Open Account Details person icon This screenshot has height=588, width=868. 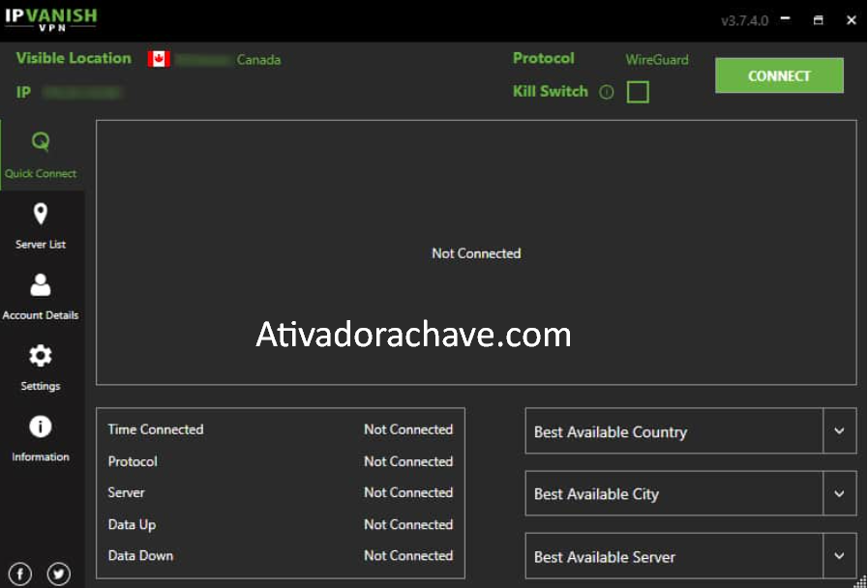click(41, 284)
